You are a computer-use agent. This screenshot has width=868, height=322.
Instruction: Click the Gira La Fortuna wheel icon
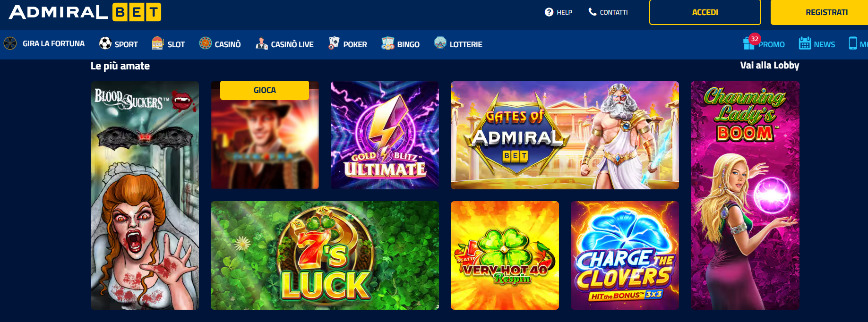pos(10,43)
